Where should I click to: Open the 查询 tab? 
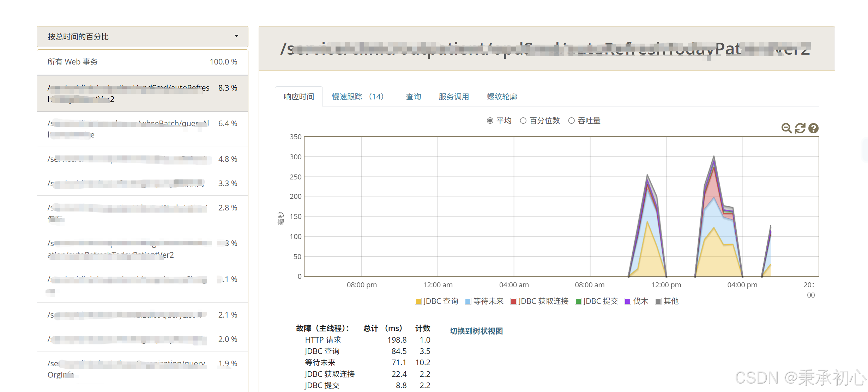pyautogui.click(x=414, y=97)
